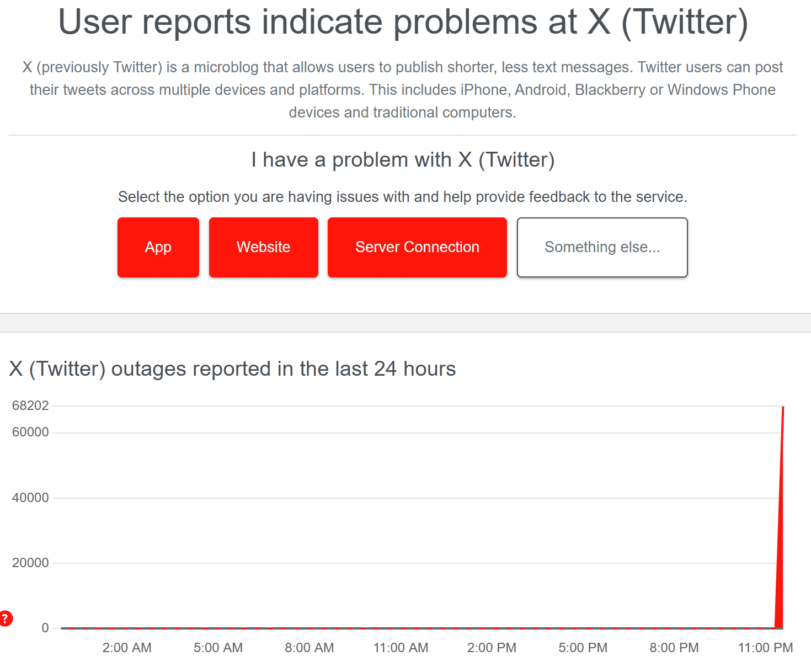Click the 20000 axis label
Image resolution: width=811 pixels, height=672 pixels.
coord(30,563)
